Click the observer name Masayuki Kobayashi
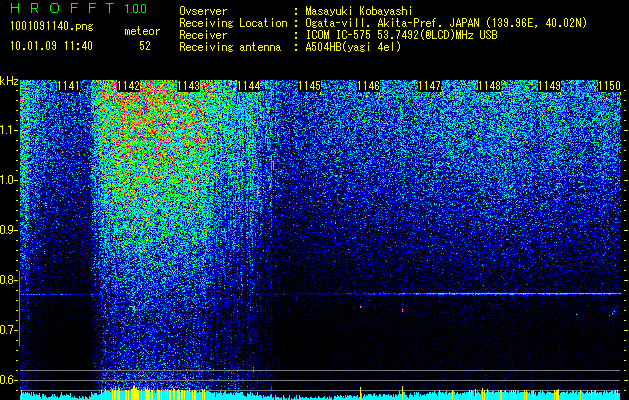The height and width of the screenshot is (400, 629). [359, 12]
